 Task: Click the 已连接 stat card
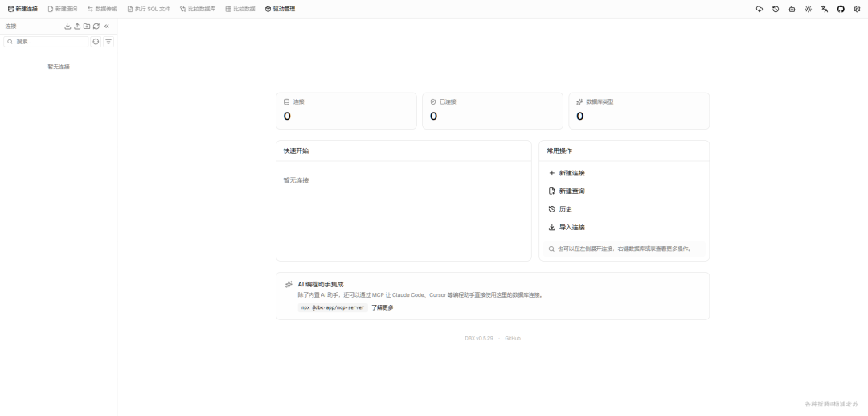493,111
